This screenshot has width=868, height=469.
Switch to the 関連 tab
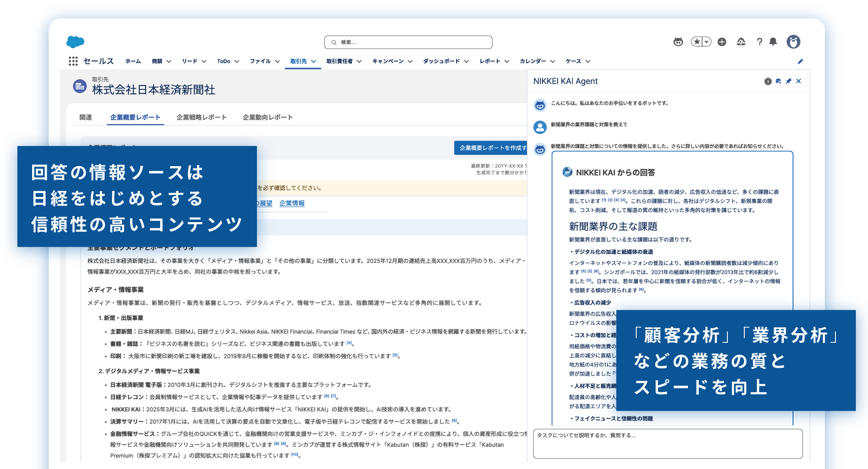(x=85, y=117)
